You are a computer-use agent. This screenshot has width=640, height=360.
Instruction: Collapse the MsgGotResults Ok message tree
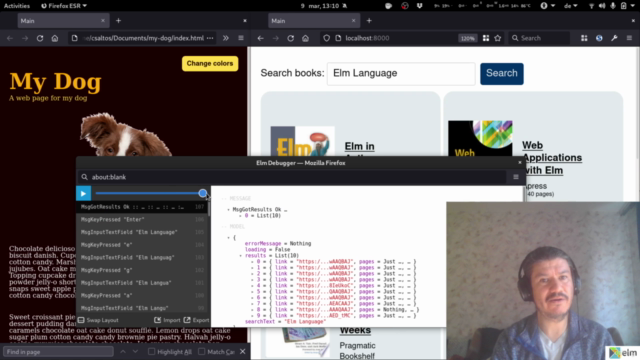[x=228, y=210]
